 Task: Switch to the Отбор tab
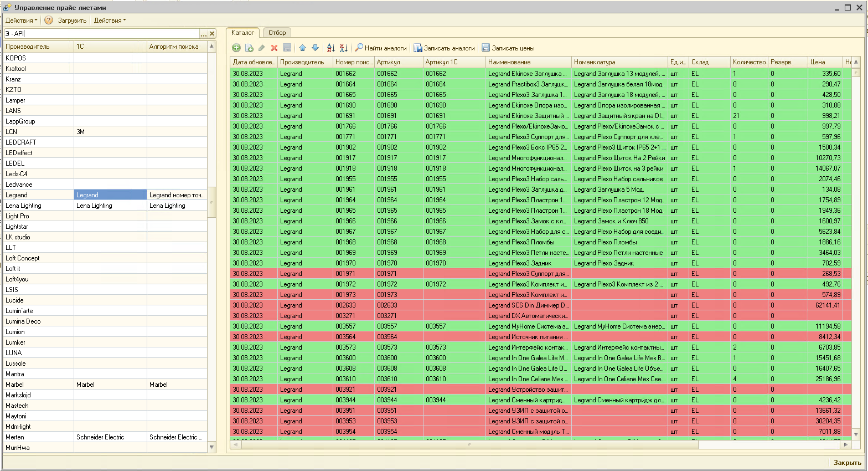tap(277, 33)
